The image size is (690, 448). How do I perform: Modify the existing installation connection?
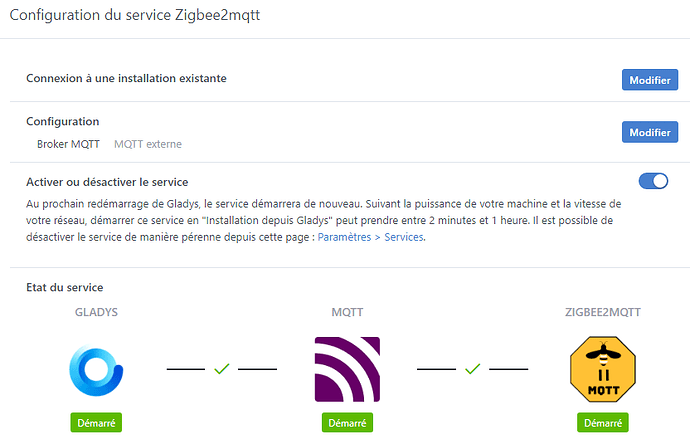(649, 79)
